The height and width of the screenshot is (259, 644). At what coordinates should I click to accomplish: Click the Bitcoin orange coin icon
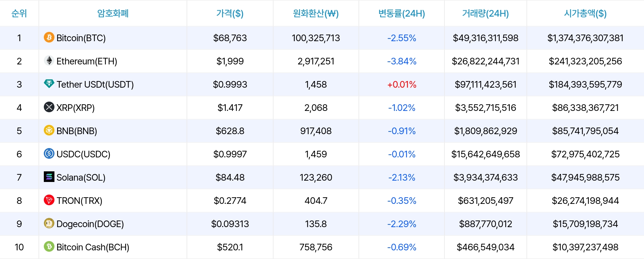[49, 37]
